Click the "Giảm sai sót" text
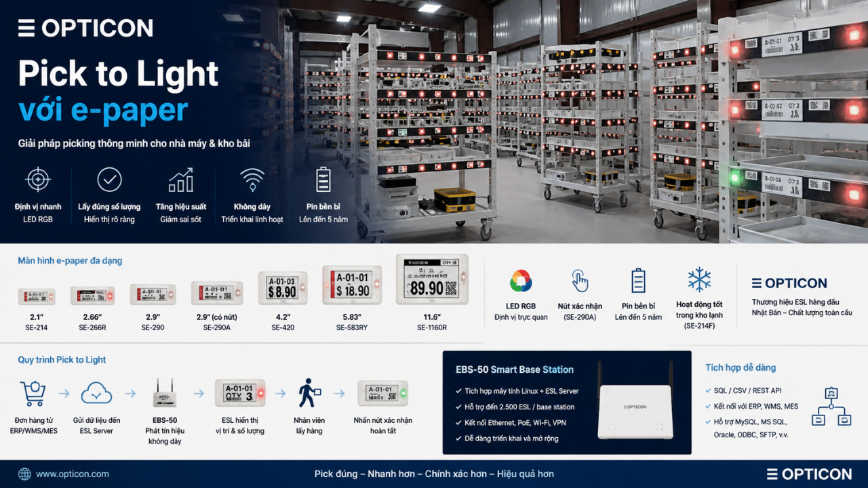Viewport: 868px width, 488px height. tap(181, 220)
